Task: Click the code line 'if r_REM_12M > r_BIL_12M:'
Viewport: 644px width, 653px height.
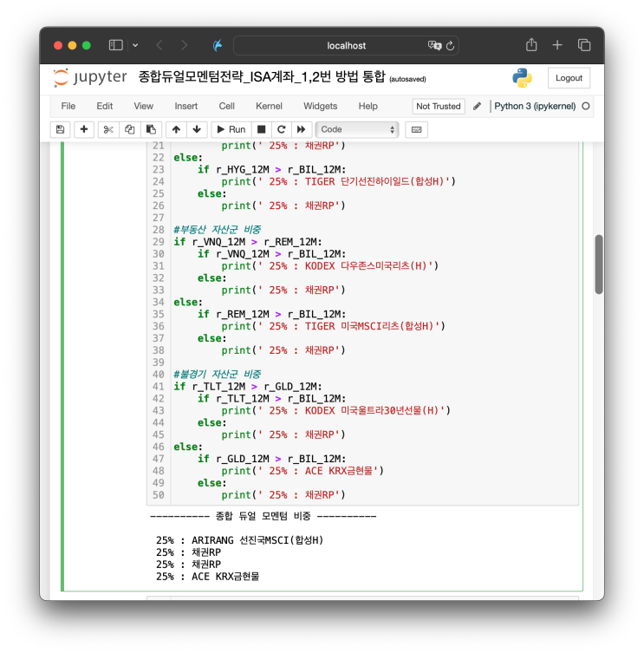Action: coord(271,314)
